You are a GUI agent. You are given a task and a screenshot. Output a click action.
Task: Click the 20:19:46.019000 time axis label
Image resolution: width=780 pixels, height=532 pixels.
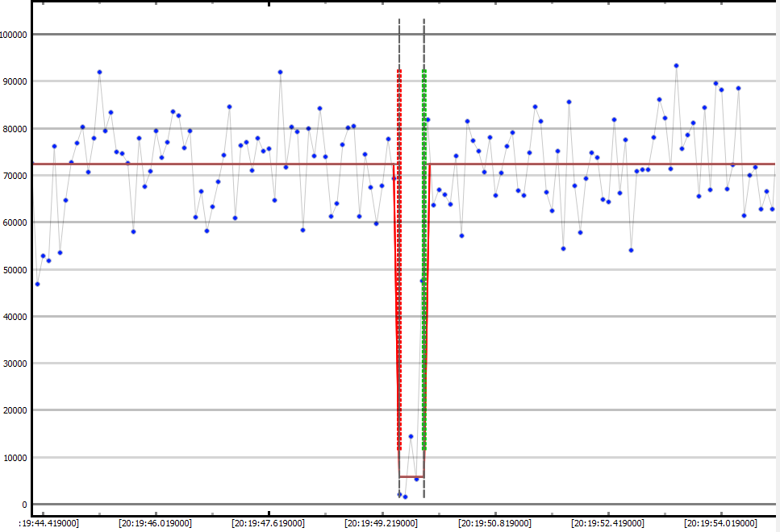click(x=155, y=523)
